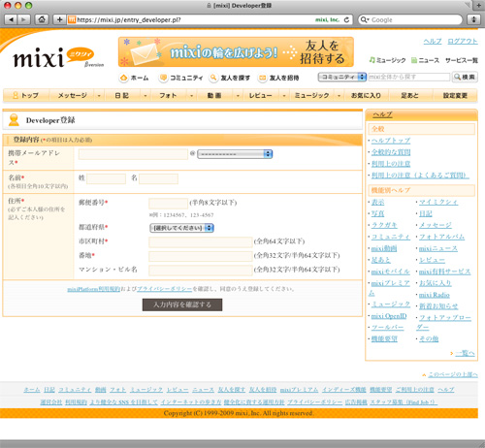Expand the メッセージ menu arrow
This screenshot has height=448, width=485.
click(x=99, y=96)
